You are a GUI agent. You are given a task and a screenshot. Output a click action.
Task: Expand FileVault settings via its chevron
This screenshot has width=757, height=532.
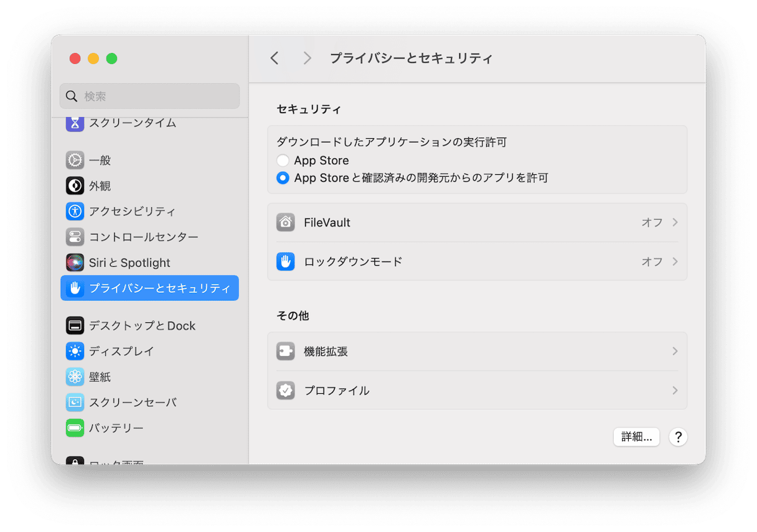(675, 223)
